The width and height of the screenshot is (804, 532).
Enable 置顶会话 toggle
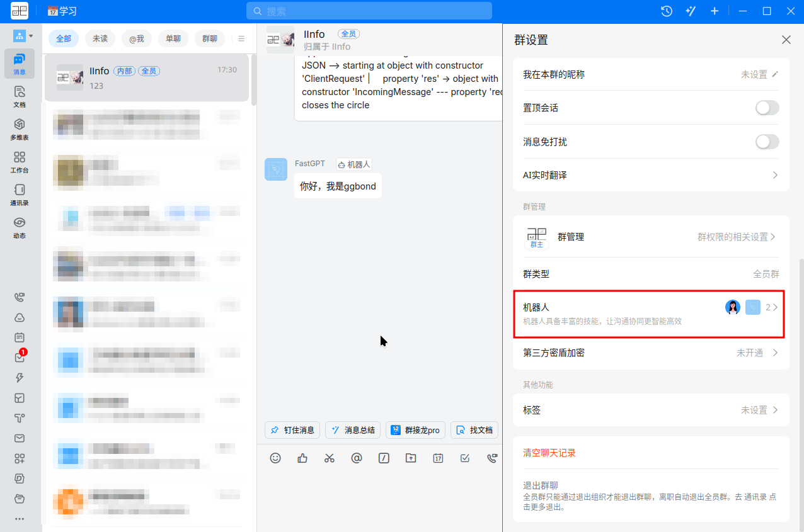[767, 108]
